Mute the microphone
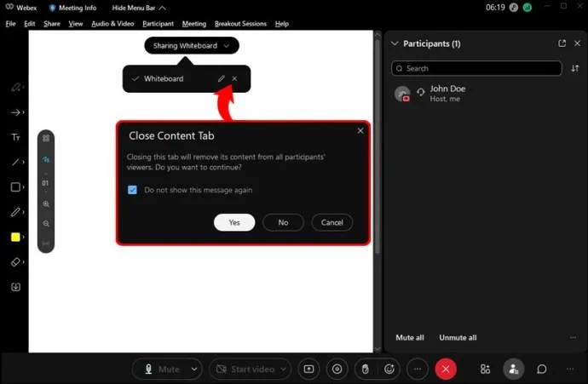The width and height of the screenshot is (588, 384). click(161, 369)
